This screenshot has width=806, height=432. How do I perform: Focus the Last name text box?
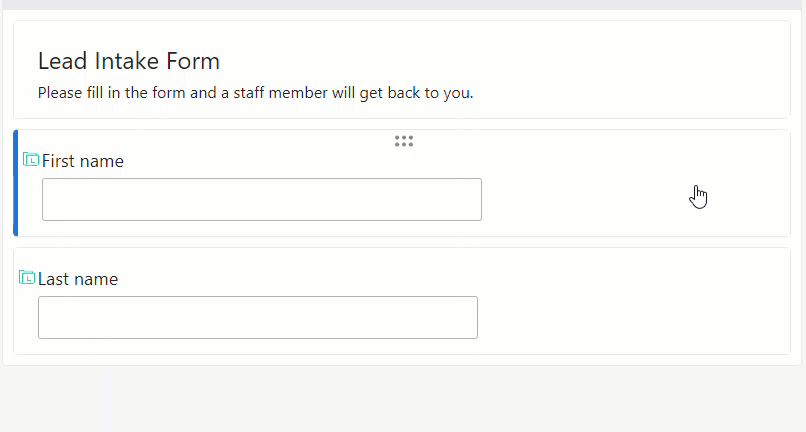pyautogui.click(x=258, y=317)
